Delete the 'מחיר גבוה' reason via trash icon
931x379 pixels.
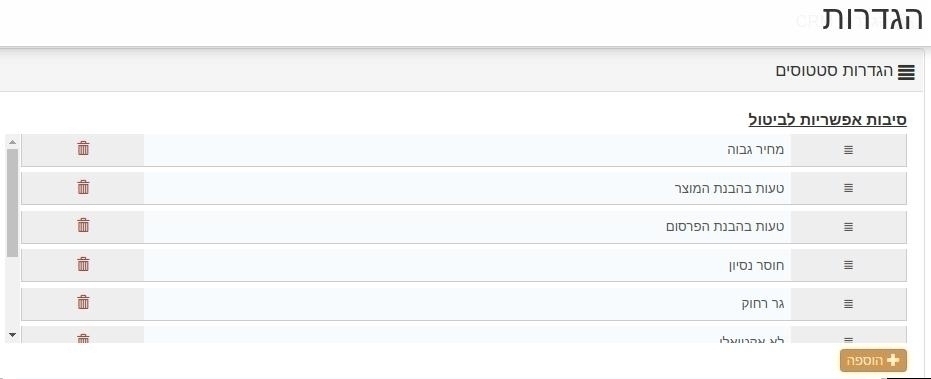pyautogui.click(x=83, y=149)
